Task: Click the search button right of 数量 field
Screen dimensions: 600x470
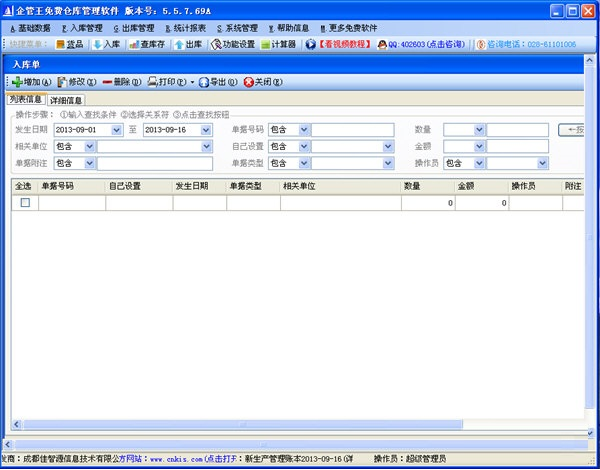Action: point(571,130)
